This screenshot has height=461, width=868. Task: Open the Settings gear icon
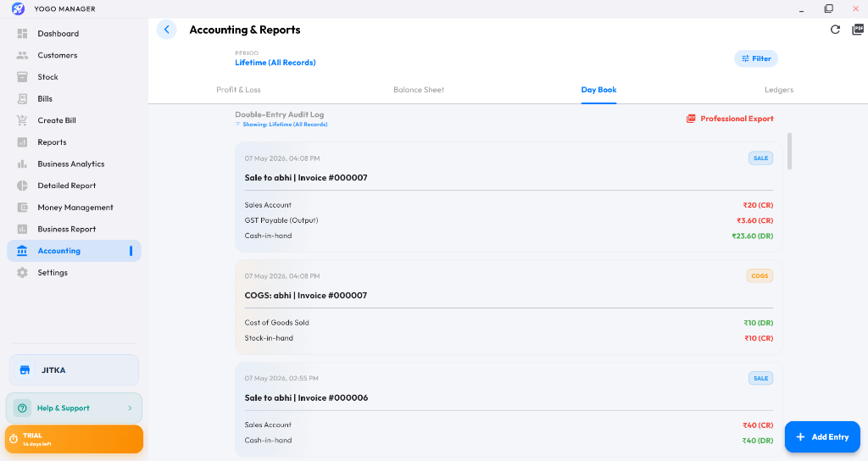coord(22,272)
